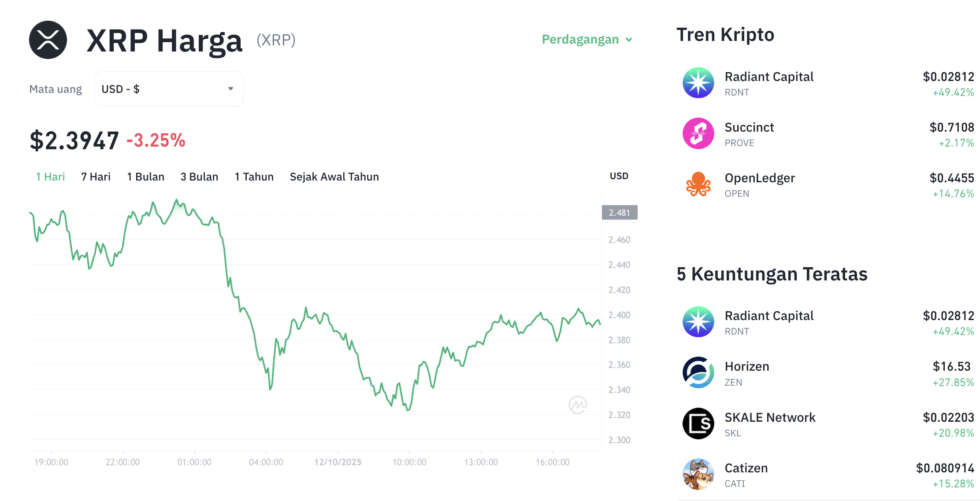Click the Catizen cat icon
980x501 pixels.
698,474
